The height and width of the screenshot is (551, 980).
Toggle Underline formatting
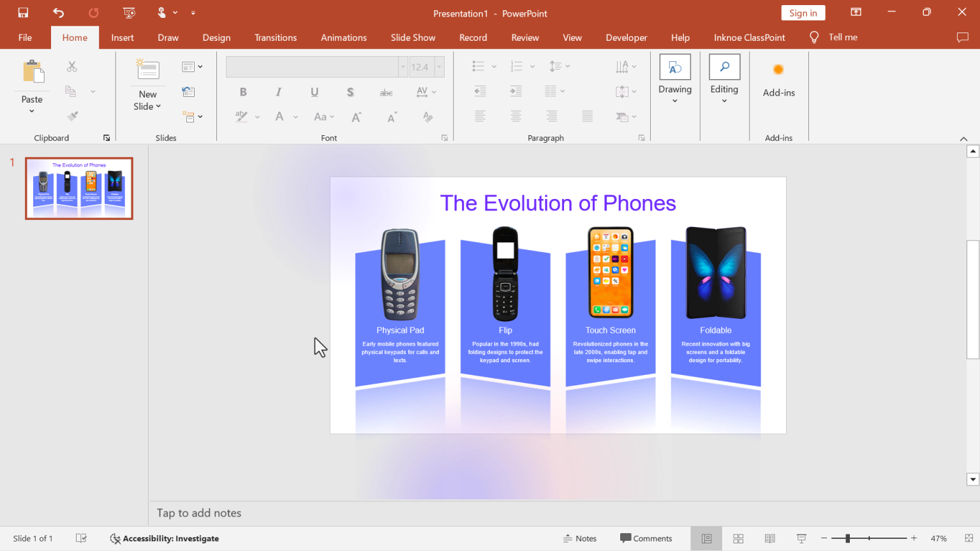[314, 92]
